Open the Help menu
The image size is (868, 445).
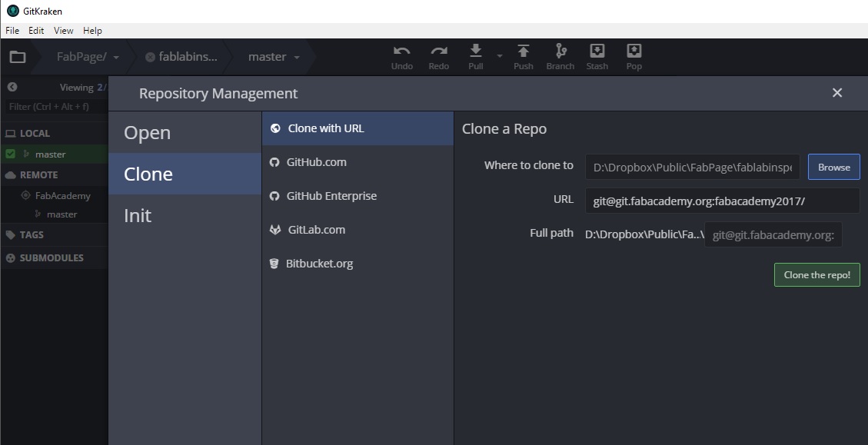click(x=92, y=31)
